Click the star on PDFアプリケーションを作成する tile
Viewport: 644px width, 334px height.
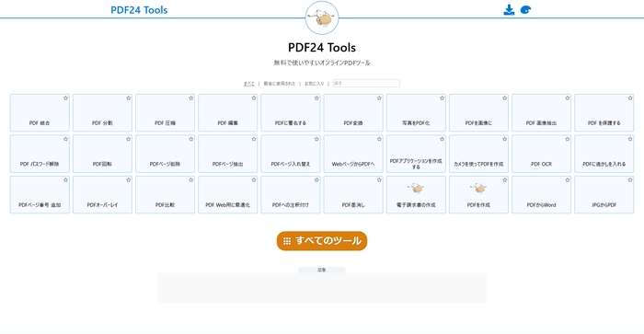tap(442, 139)
